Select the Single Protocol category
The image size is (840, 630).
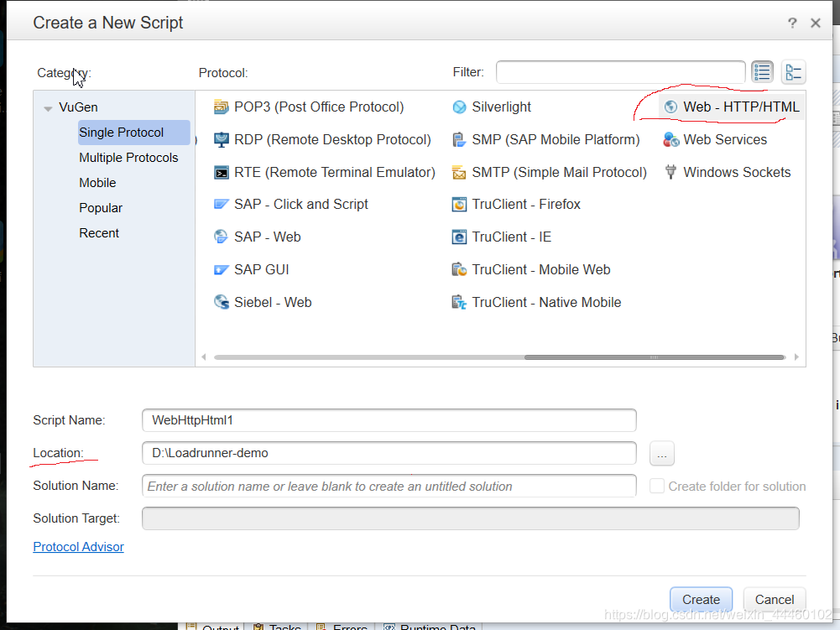coord(133,133)
